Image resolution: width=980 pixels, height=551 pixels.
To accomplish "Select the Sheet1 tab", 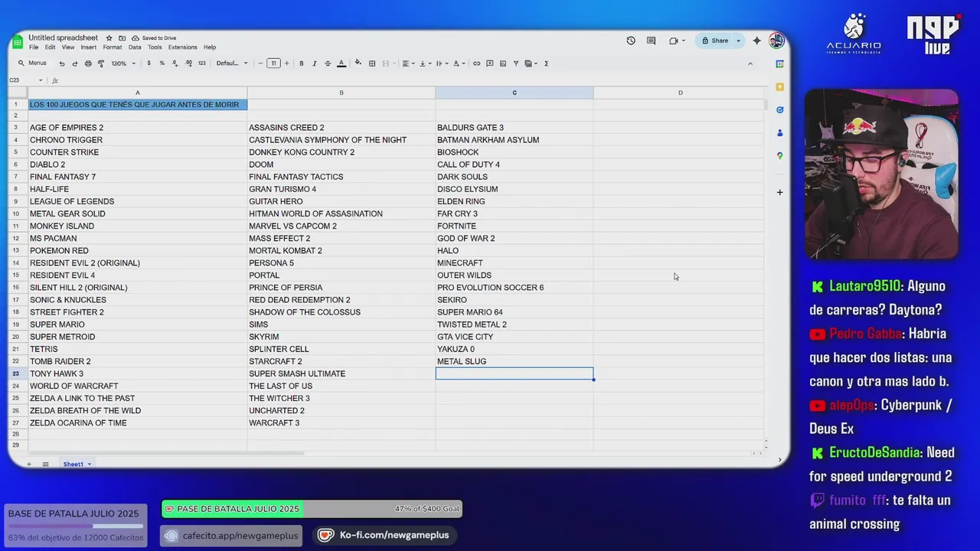I will pos(77,465).
